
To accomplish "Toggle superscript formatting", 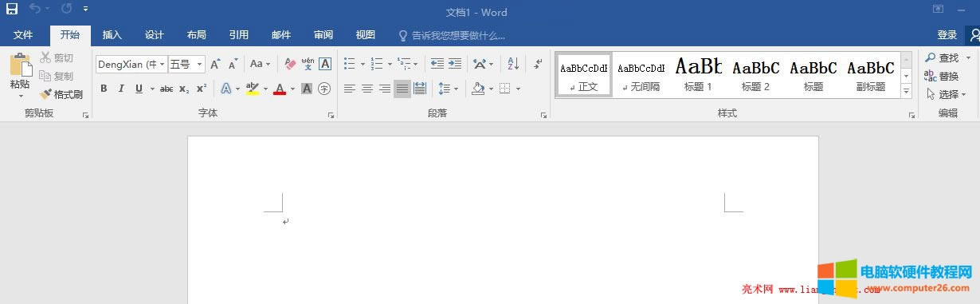I will 202,89.
